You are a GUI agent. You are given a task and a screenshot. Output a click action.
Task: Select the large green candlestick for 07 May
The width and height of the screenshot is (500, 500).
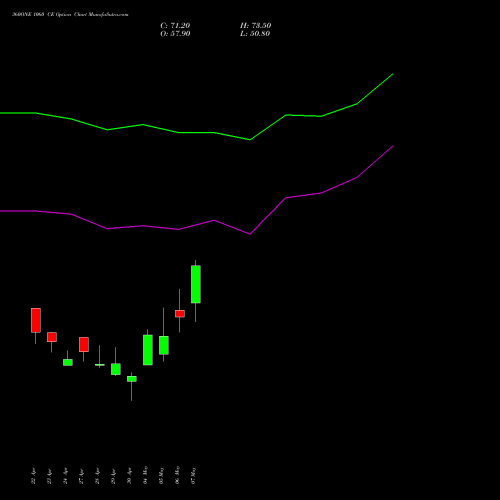[196, 284]
